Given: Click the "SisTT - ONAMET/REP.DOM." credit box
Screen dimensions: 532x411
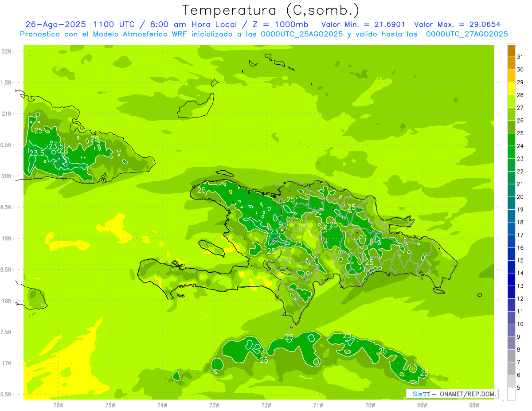Looking at the screenshot, I should point(452,394).
